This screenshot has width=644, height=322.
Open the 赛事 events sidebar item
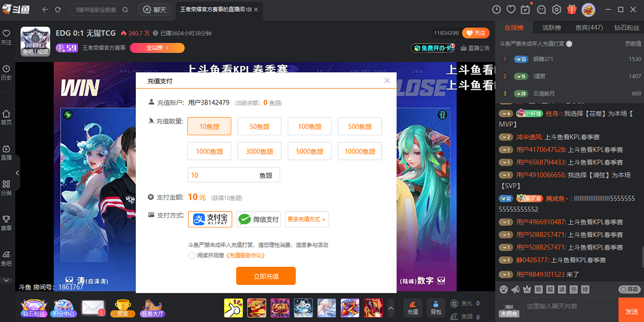pos(6,223)
